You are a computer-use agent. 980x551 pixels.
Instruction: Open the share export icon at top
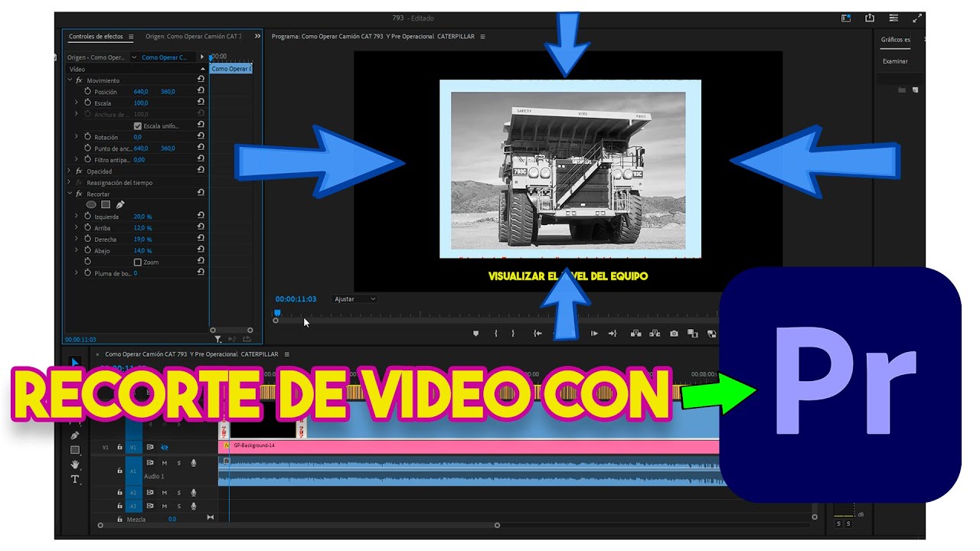pyautogui.click(x=870, y=18)
